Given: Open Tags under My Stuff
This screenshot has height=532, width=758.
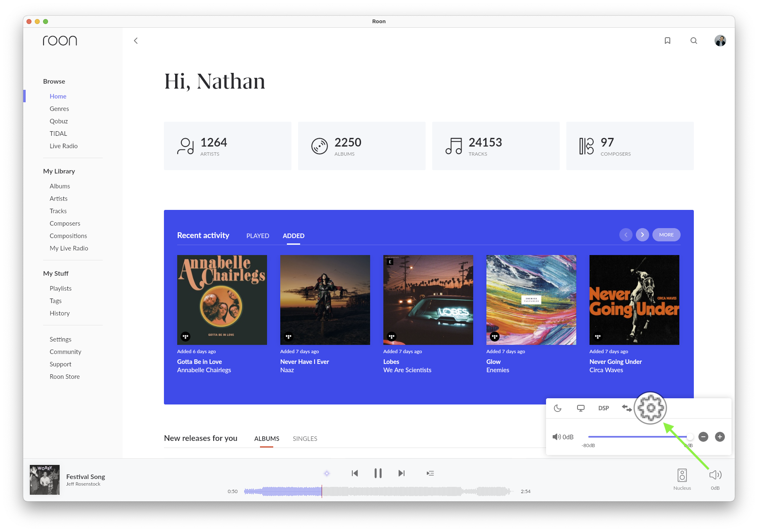Looking at the screenshot, I should click(x=55, y=301).
